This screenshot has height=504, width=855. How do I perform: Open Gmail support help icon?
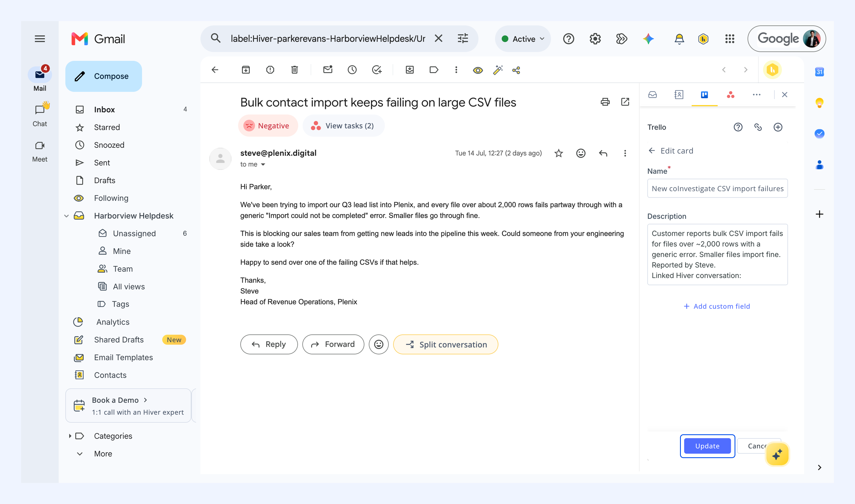[568, 39]
